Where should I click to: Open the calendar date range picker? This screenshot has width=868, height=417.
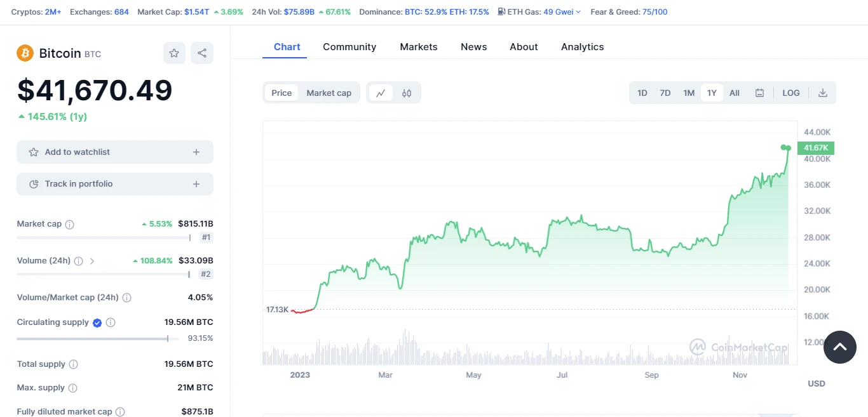pyautogui.click(x=759, y=93)
